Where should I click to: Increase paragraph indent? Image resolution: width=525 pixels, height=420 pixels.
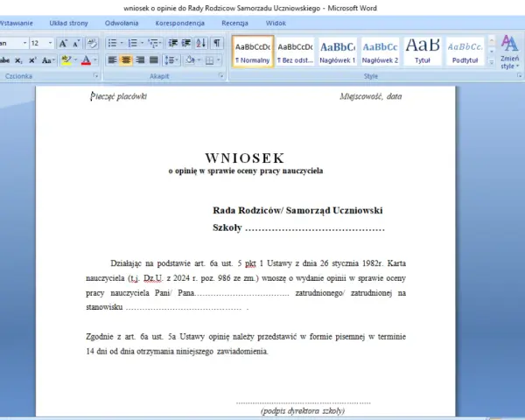pos(186,43)
